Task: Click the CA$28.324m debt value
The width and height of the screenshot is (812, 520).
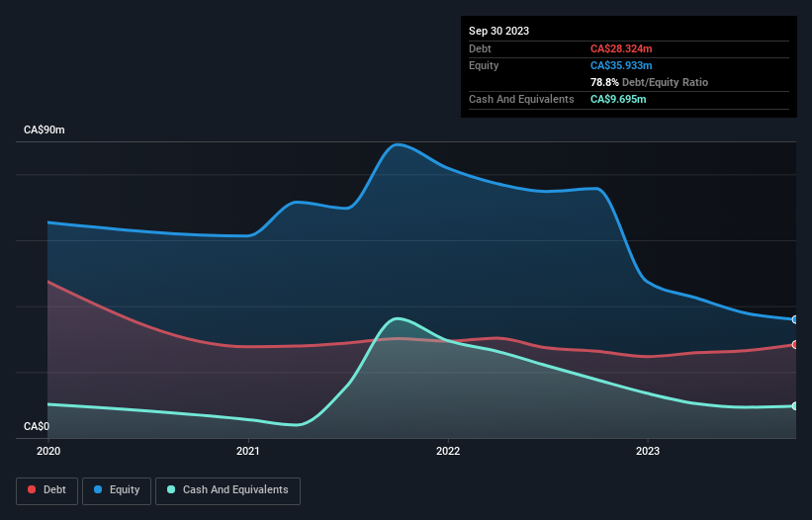Action: tap(621, 48)
